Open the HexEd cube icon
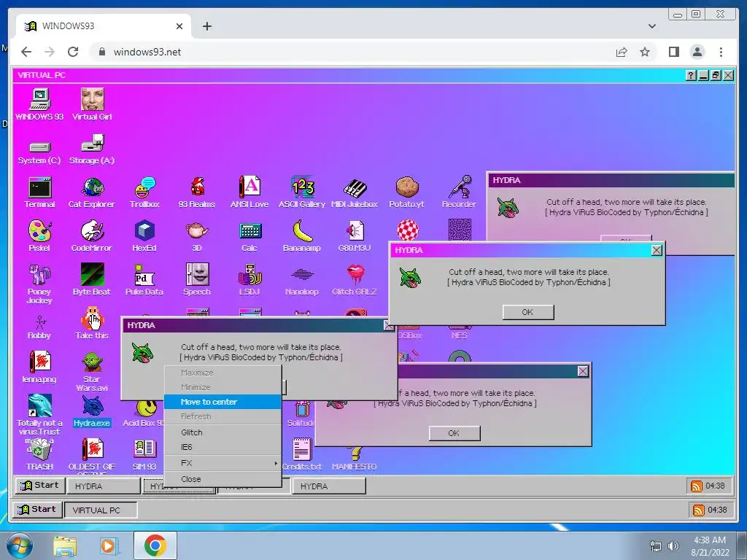Screen dimensions: 747x560 click(x=144, y=237)
